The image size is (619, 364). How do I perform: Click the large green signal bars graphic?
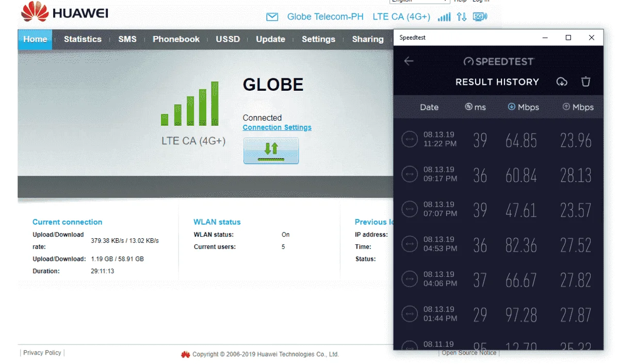point(189,104)
